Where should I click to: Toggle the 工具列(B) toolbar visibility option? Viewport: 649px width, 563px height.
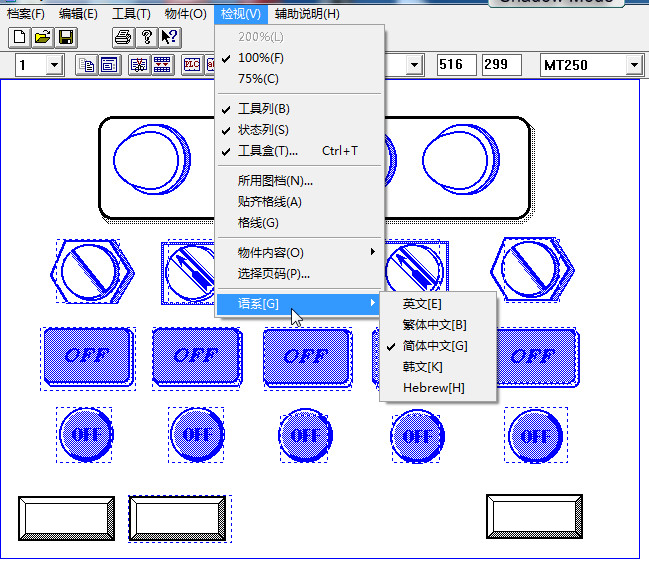point(264,108)
